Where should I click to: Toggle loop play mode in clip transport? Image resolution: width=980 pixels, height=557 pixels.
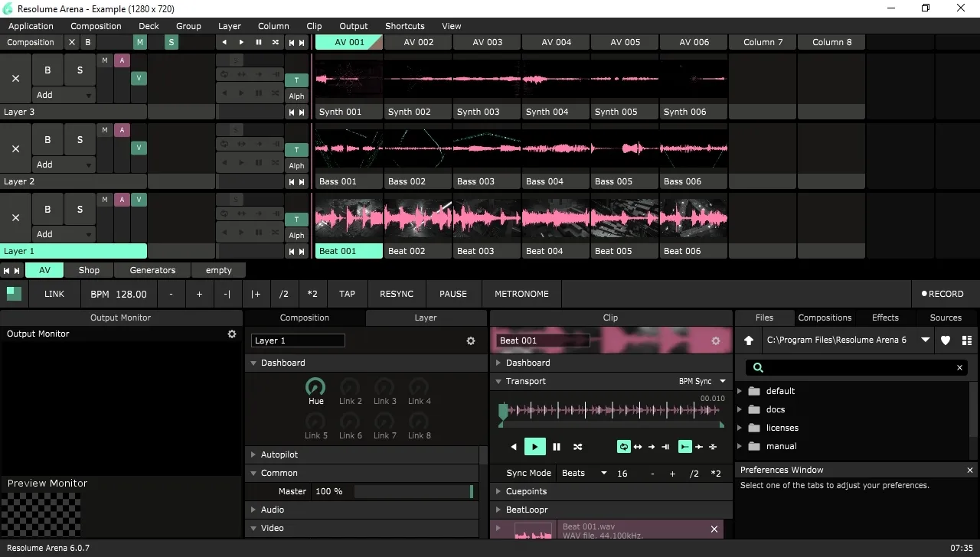click(x=624, y=447)
